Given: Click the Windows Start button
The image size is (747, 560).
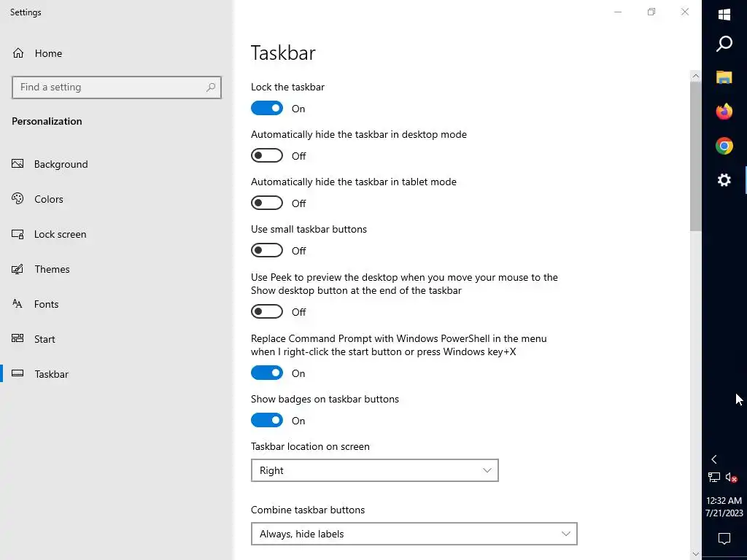Looking at the screenshot, I should coord(724,15).
